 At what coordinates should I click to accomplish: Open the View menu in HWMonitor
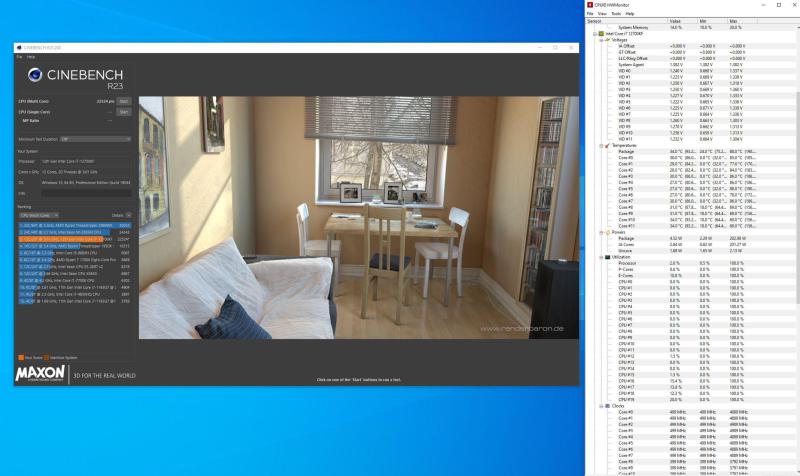point(603,13)
